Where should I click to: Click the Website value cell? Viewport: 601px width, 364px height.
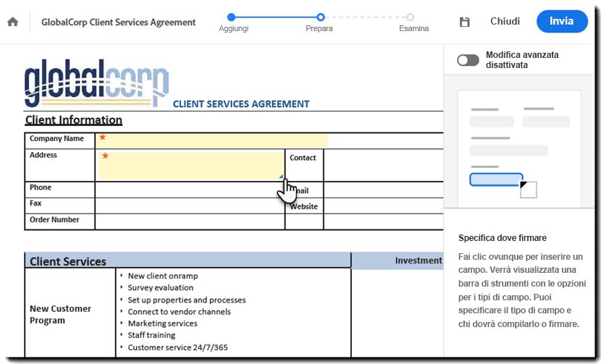click(383, 206)
